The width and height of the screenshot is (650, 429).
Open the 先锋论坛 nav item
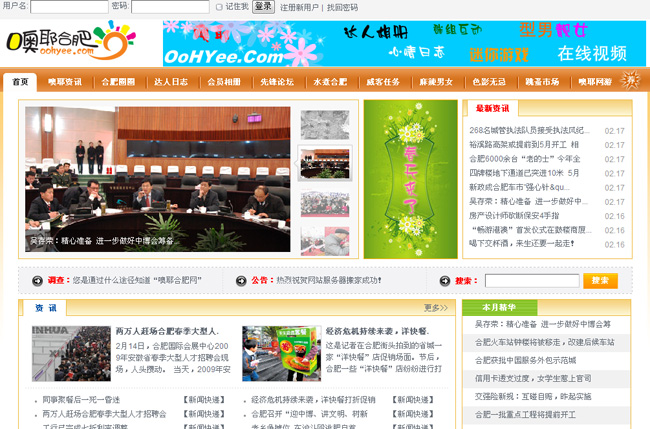(x=277, y=82)
